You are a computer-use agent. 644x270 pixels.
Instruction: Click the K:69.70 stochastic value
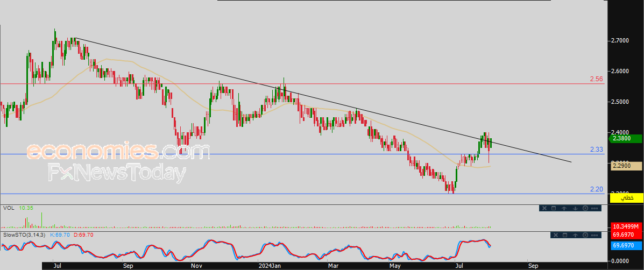pos(60,235)
